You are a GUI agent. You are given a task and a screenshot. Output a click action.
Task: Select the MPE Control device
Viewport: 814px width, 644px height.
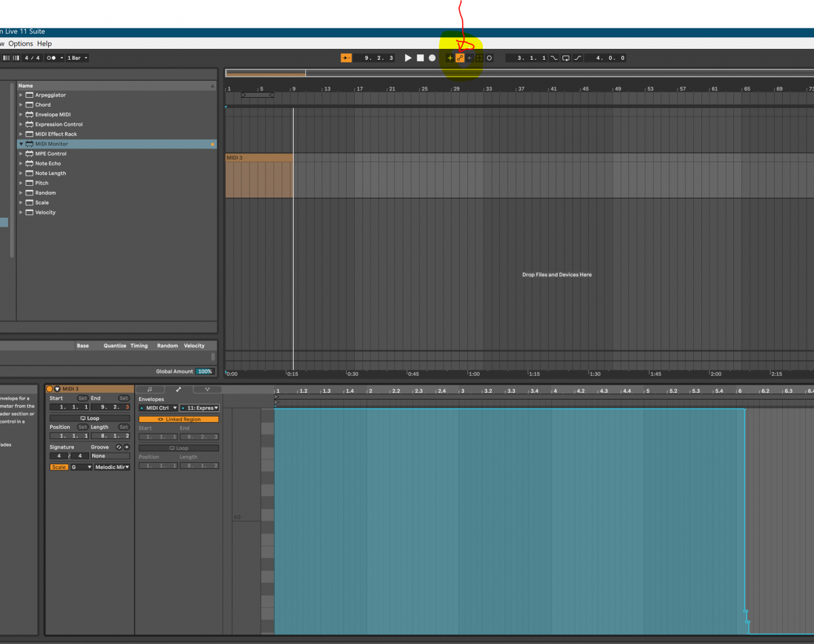pos(51,153)
